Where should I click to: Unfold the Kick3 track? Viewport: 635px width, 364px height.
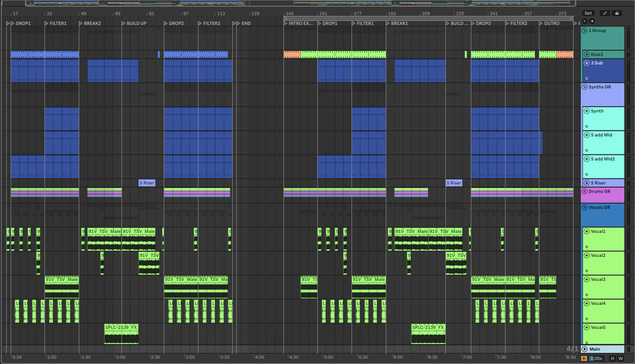pos(586,54)
